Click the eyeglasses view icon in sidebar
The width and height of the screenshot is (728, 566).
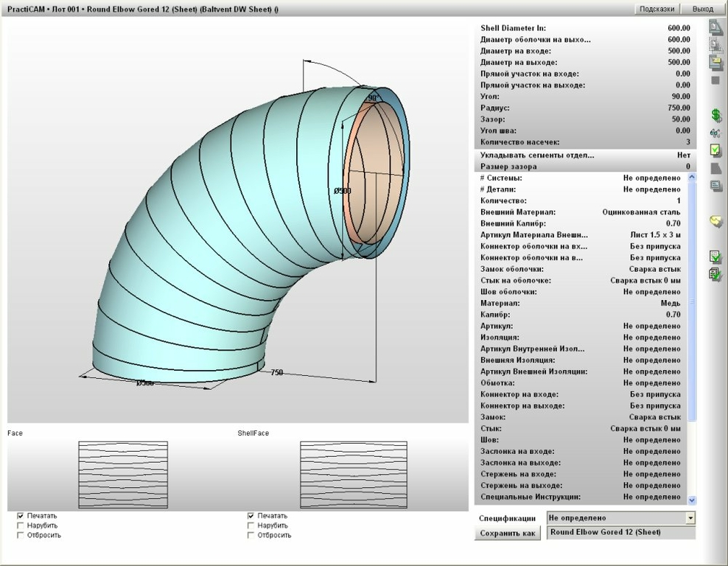pos(715,133)
